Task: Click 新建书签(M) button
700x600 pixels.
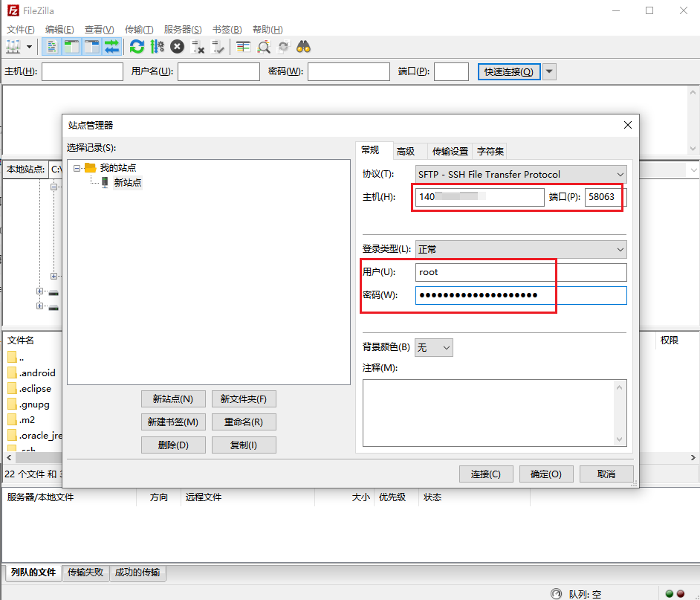Action: click(173, 422)
